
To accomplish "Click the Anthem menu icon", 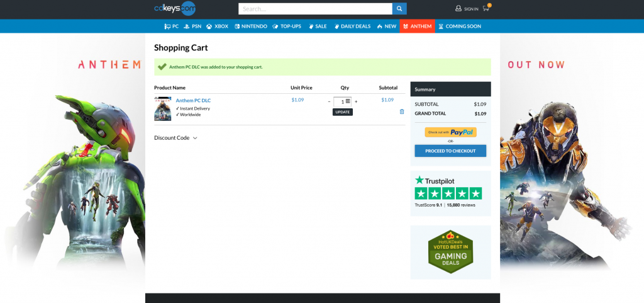I will click(406, 26).
